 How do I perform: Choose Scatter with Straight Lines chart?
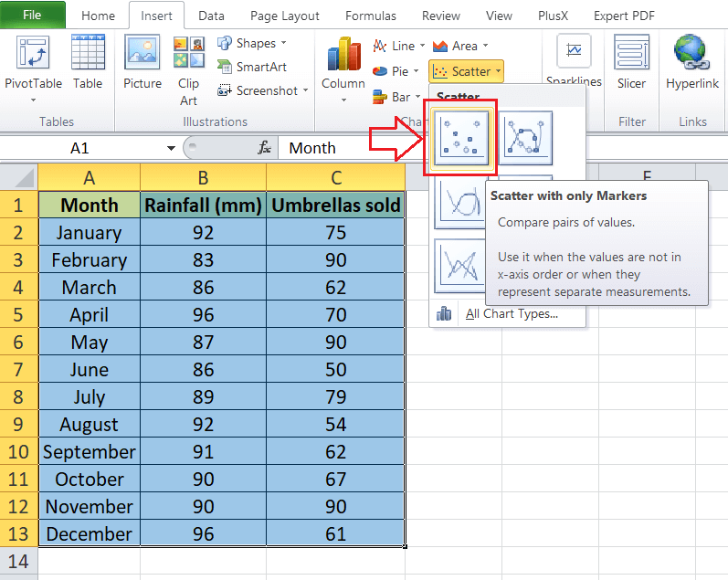(459, 266)
